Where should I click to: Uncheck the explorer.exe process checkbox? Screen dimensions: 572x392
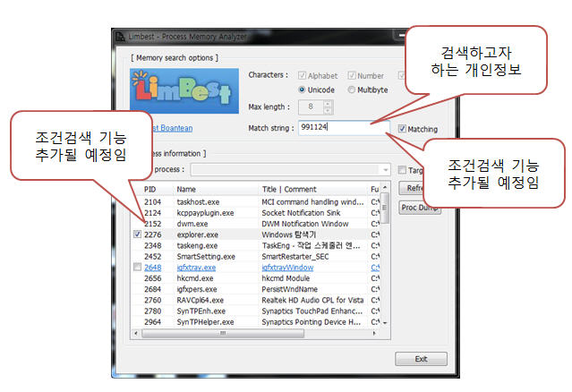(136, 234)
